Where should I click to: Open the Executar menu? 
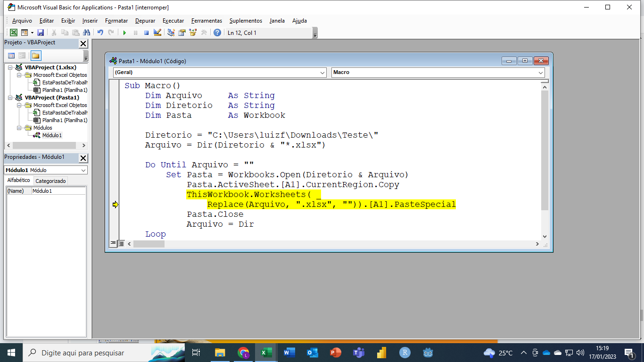point(173,21)
